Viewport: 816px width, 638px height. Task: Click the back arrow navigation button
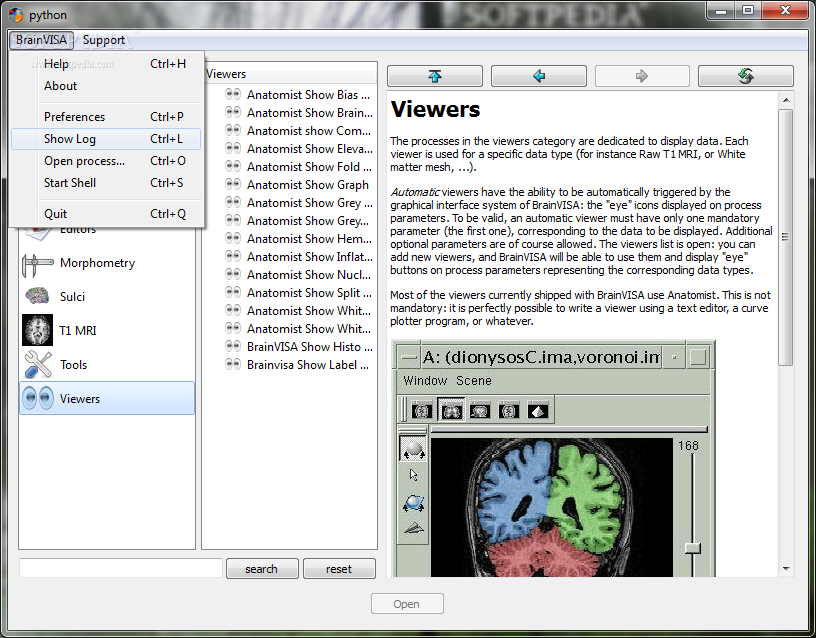click(x=539, y=76)
